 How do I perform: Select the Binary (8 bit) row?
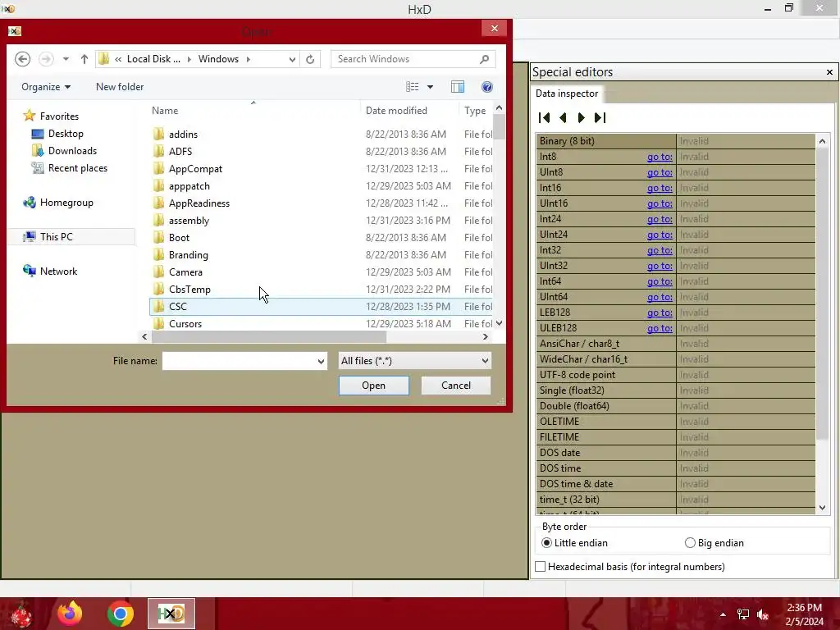(676, 141)
